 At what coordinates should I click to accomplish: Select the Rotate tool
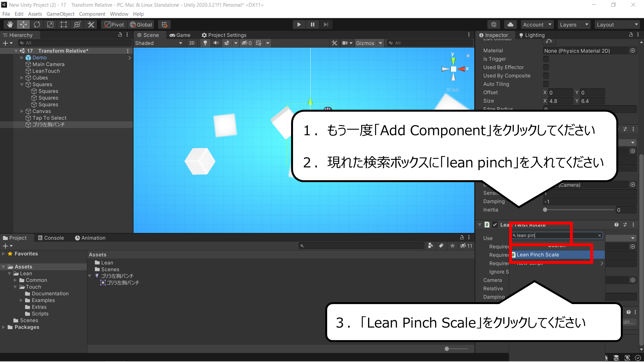pos(37,24)
